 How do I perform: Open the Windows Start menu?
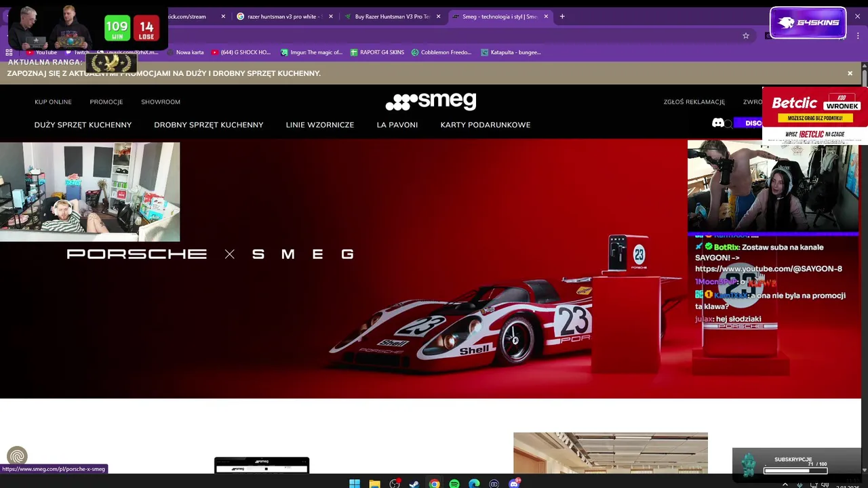pos(355,483)
